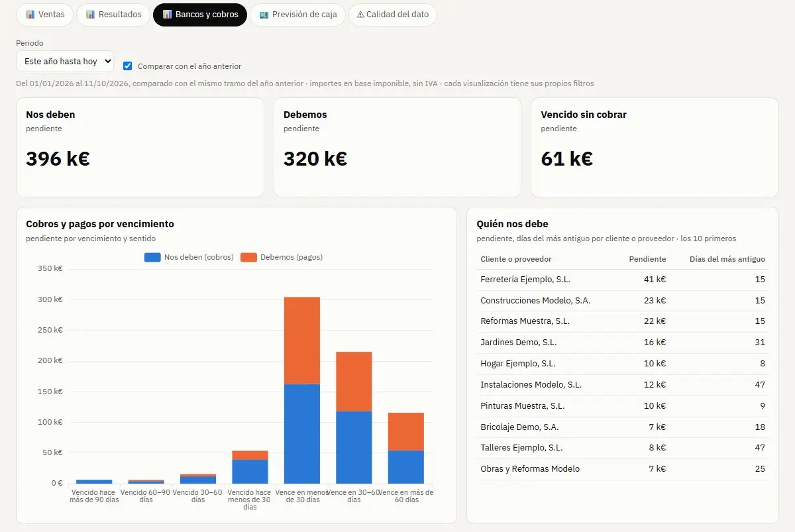
Task: Click the 396 k€ value
Action: [58, 159]
